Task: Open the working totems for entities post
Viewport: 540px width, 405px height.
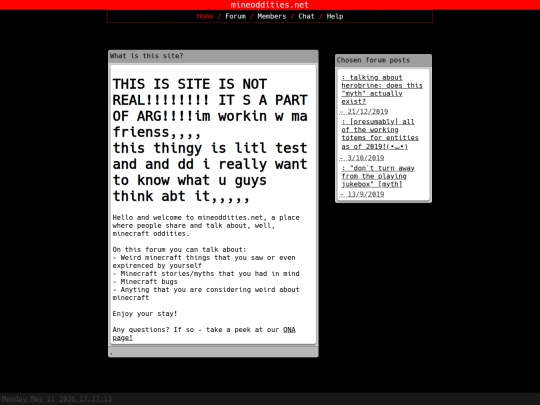Action: pyautogui.click(x=380, y=134)
